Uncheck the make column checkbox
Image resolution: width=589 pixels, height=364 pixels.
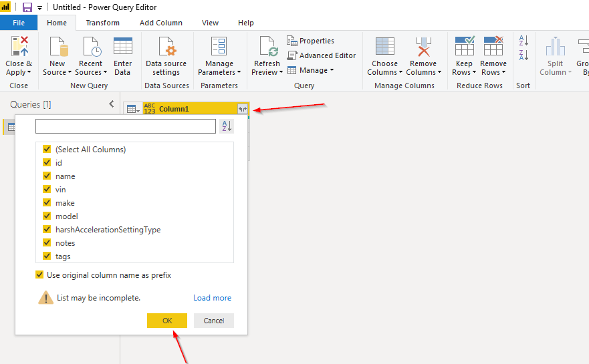point(47,202)
